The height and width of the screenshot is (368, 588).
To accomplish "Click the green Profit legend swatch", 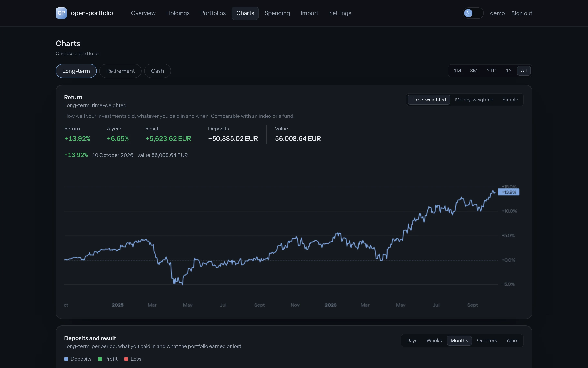I will pyautogui.click(x=100, y=359).
